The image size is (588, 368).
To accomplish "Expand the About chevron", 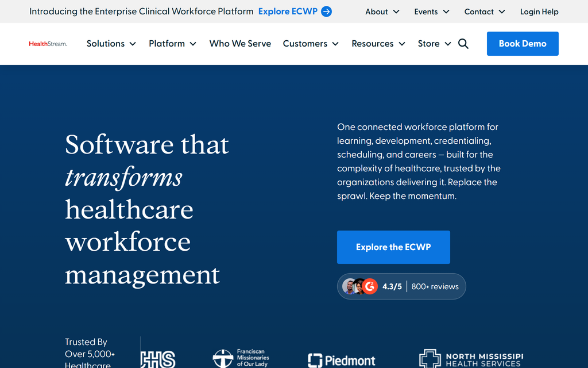I will 396,11.
